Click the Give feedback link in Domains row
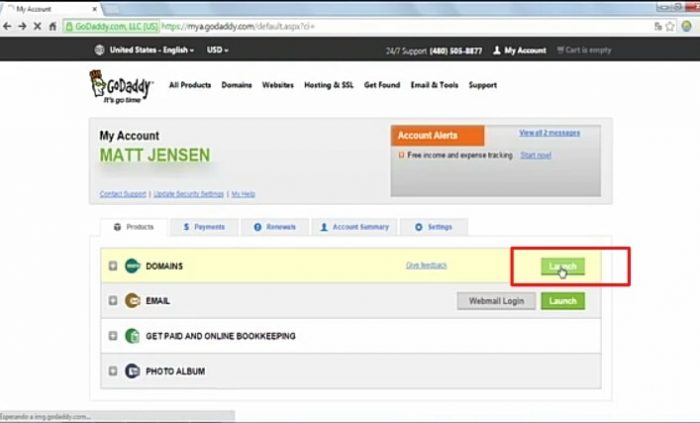Image resolution: width=700 pixels, height=423 pixels. click(426, 265)
